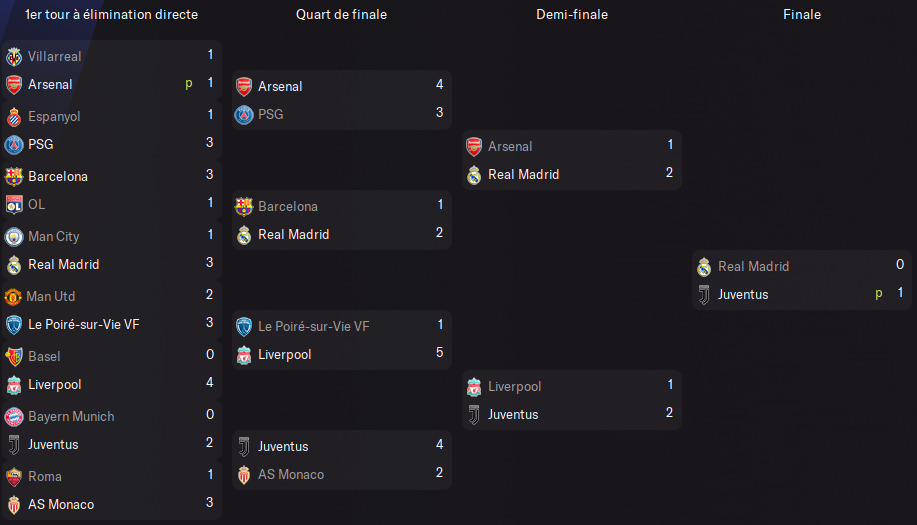Open Arsenal in the quarter-final tie

pos(280,87)
